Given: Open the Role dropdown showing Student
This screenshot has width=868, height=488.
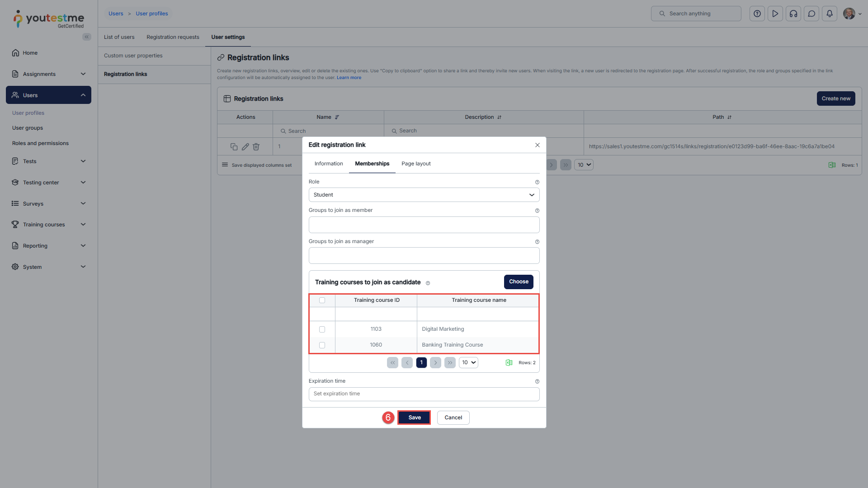Looking at the screenshot, I should coord(424,195).
